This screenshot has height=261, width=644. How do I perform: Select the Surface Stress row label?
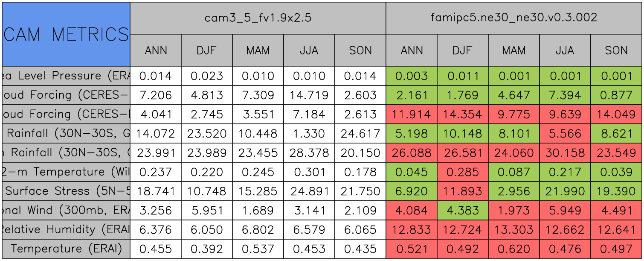[x=66, y=191]
